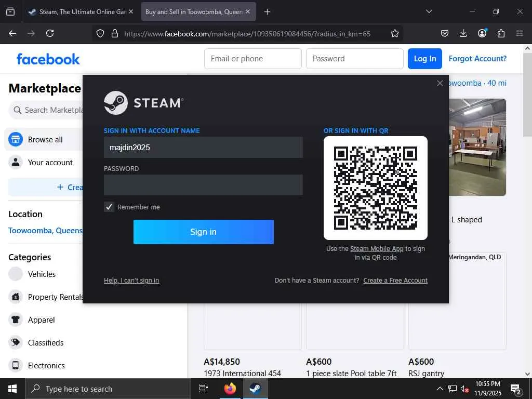Focus the Steam PASSWORD field
This screenshot has width=532, height=399.
pyautogui.click(x=203, y=185)
